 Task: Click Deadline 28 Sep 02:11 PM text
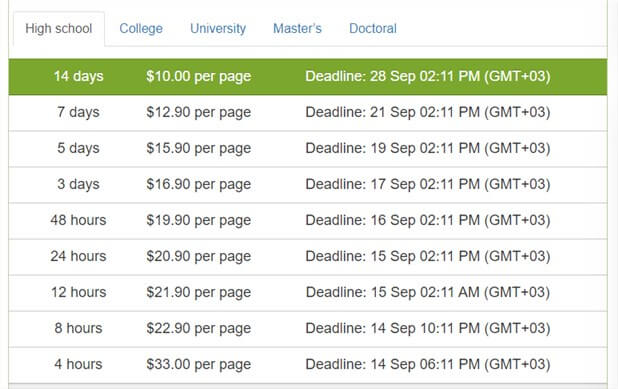pos(428,76)
